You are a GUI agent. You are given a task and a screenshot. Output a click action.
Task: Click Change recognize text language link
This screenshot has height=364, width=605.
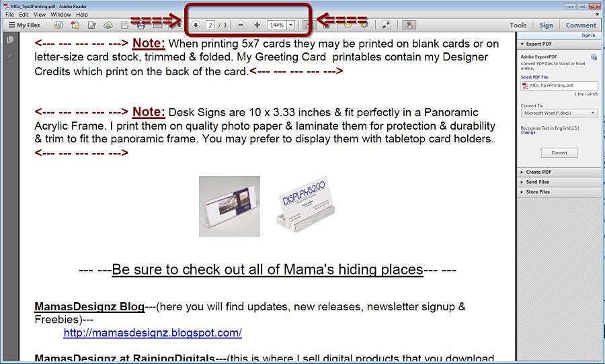point(528,132)
